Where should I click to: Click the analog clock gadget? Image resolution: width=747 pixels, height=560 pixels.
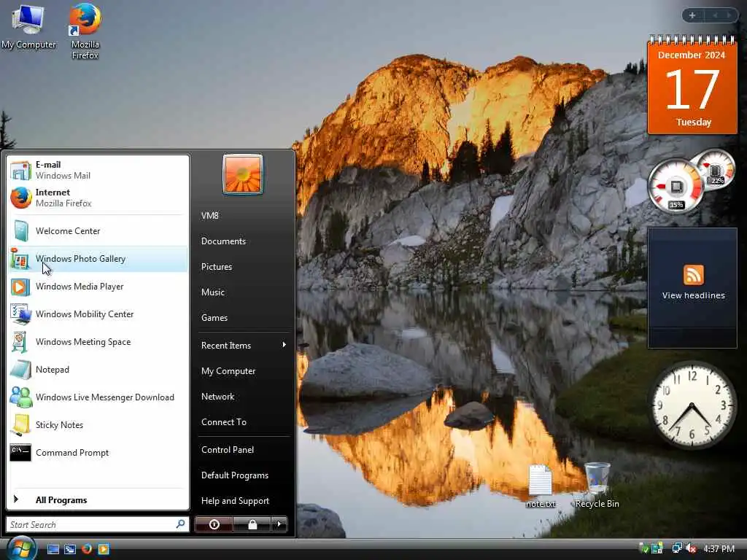[692, 405]
